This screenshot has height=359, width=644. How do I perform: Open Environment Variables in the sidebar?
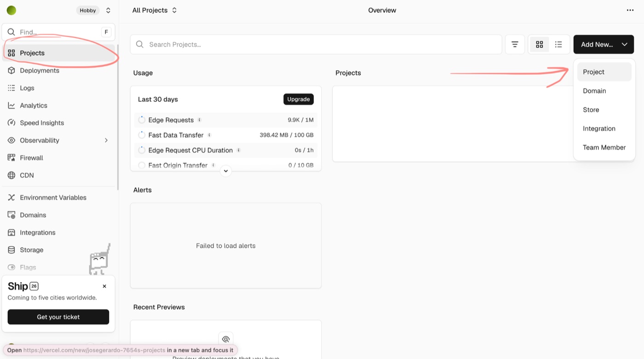(x=59, y=197)
